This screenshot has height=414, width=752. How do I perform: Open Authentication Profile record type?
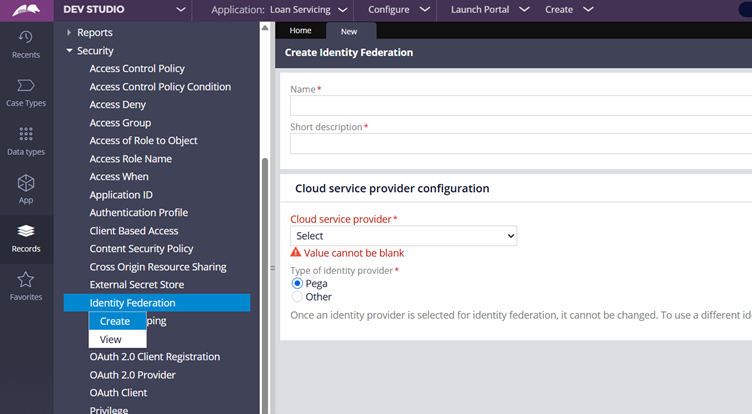[138, 213]
